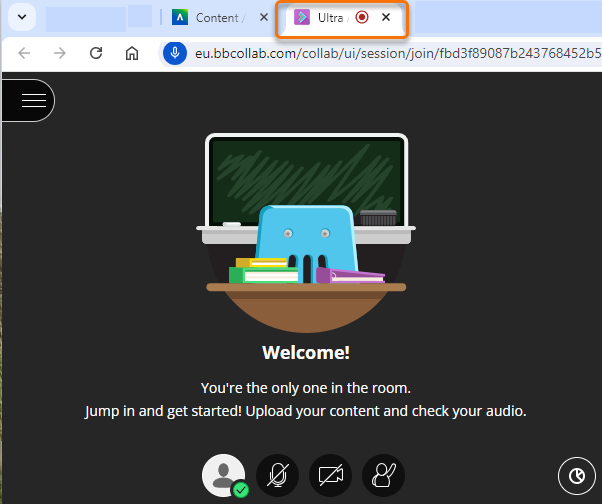The width and height of the screenshot is (602, 504).
Task: Click the round pie-shaped icon bottom right
Action: click(576, 476)
